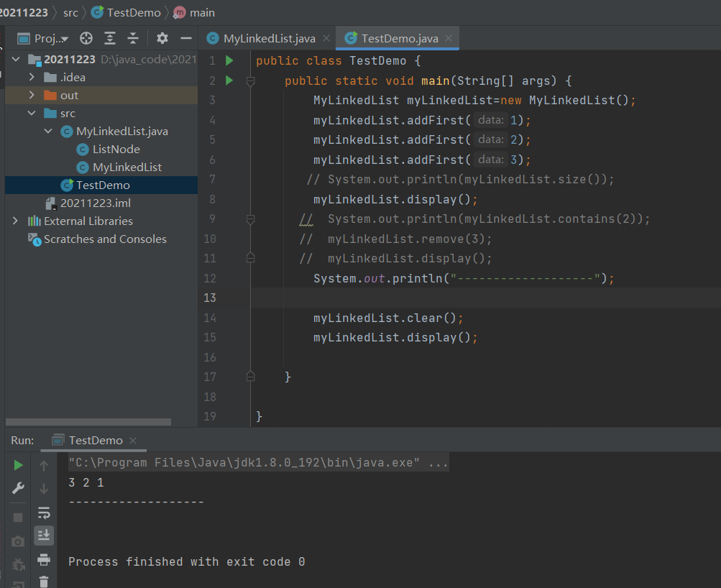Close the MyLinkedList.java tab

[326, 39]
